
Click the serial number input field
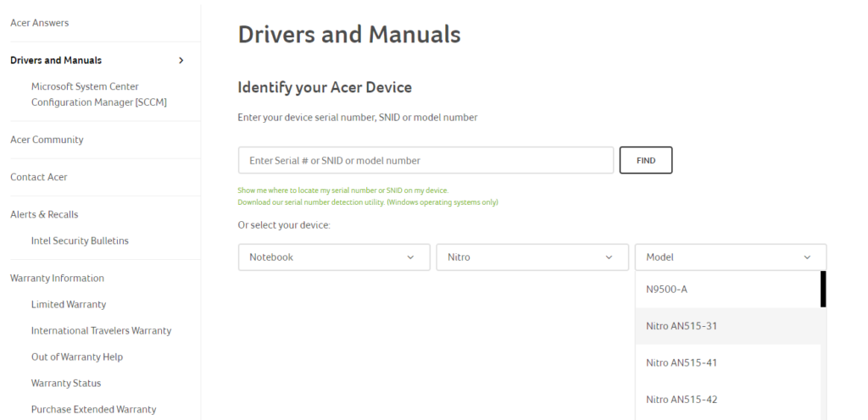coord(426,160)
